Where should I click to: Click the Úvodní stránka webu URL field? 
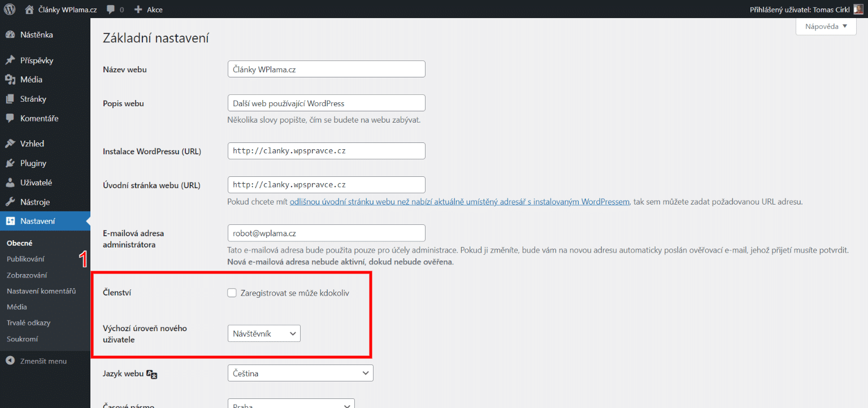tap(326, 185)
